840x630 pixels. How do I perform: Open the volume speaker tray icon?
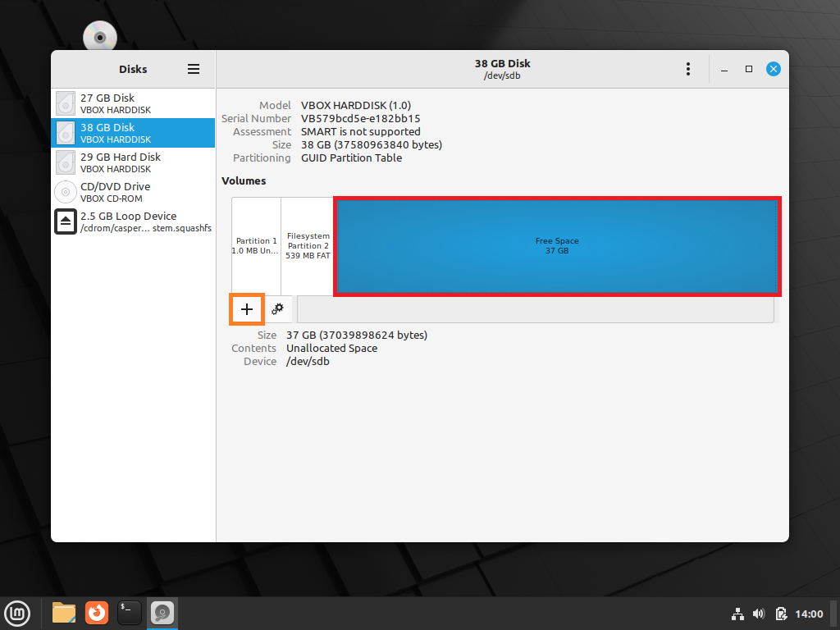click(x=759, y=614)
